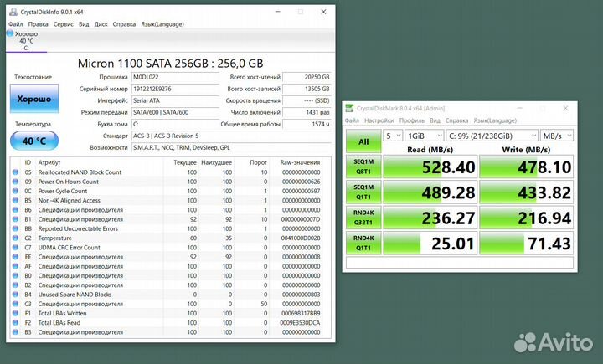Click status dot for UDMA CRC Error Count
This screenshot has width=603, height=364.
click(x=15, y=248)
